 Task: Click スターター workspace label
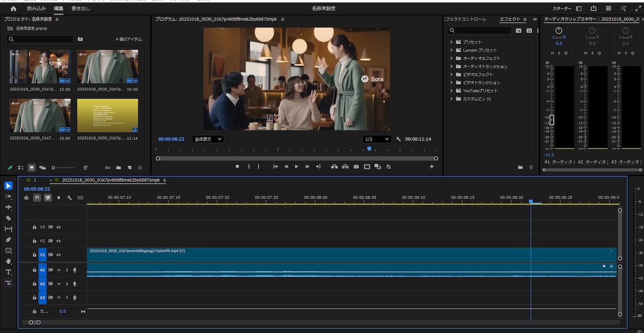point(562,8)
